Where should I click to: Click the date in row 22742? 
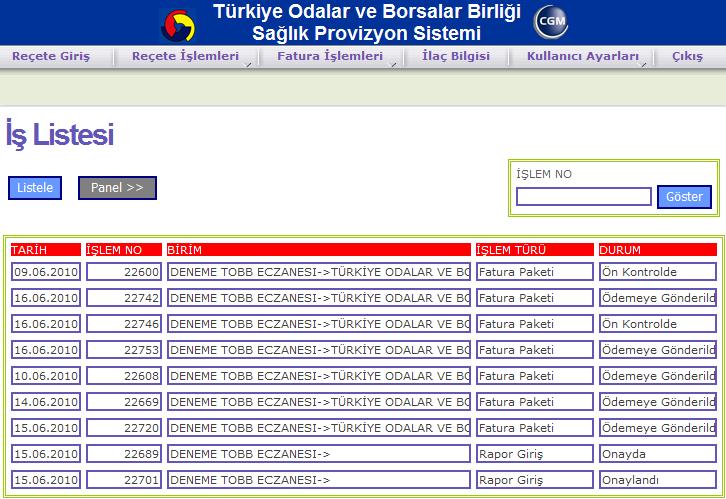click(x=46, y=298)
